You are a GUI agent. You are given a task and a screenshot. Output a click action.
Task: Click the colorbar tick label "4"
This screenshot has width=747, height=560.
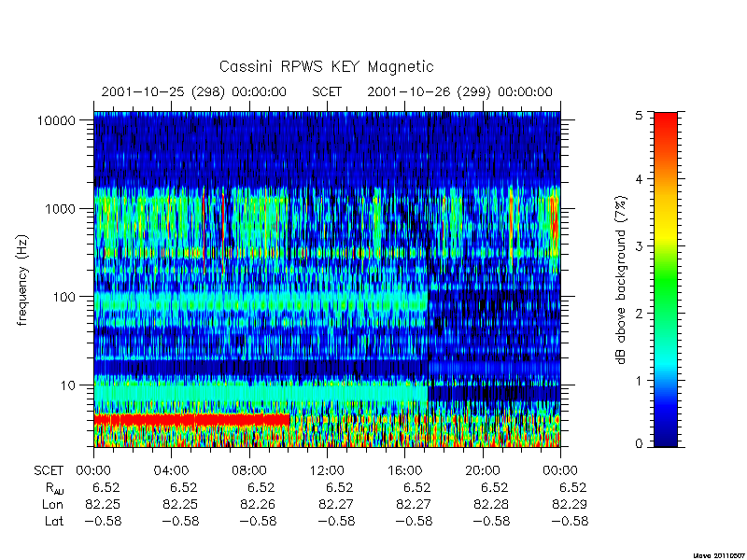click(639, 179)
